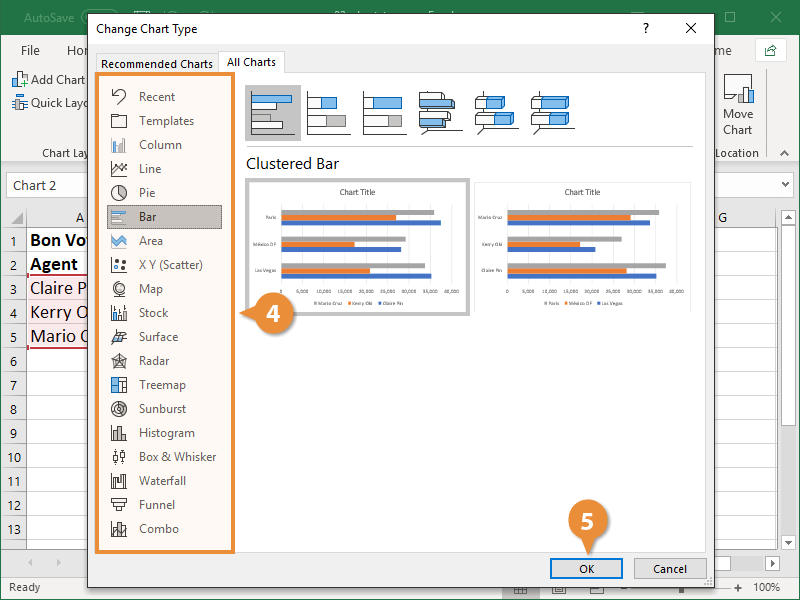Click the 100% zoom level
This screenshot has height=600, width=800.
[766, 587]
